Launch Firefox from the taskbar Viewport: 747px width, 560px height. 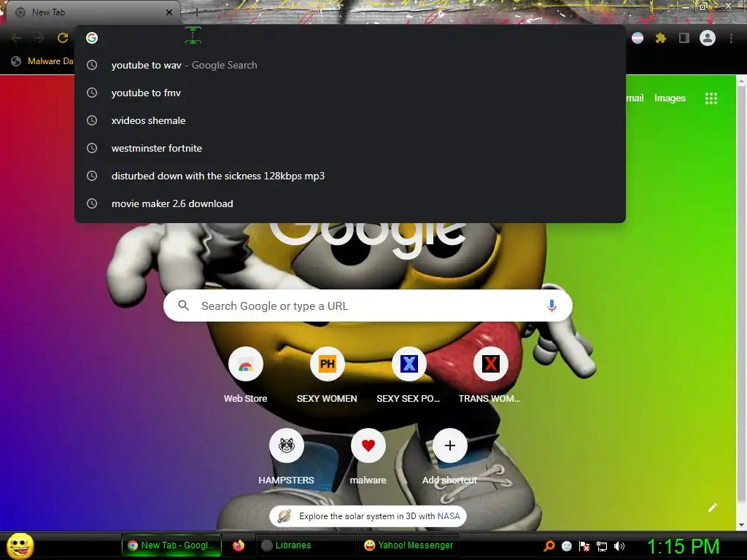(x=239, y=545)
